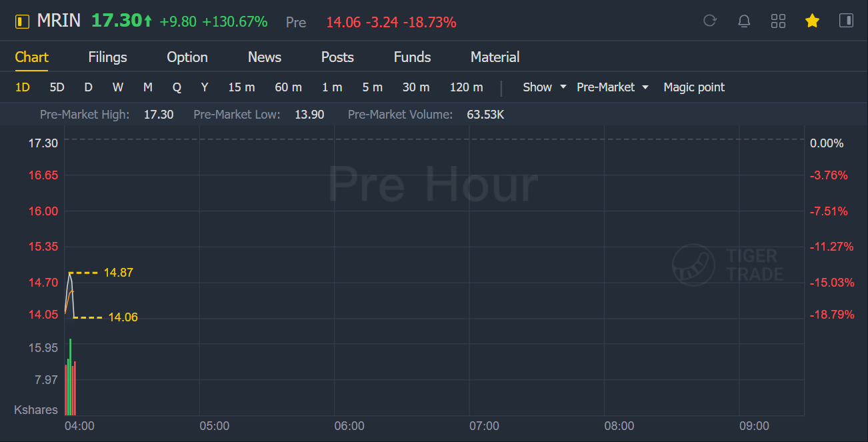Choose the 120 m interval
868x442 pixels.
pos(466,87)
